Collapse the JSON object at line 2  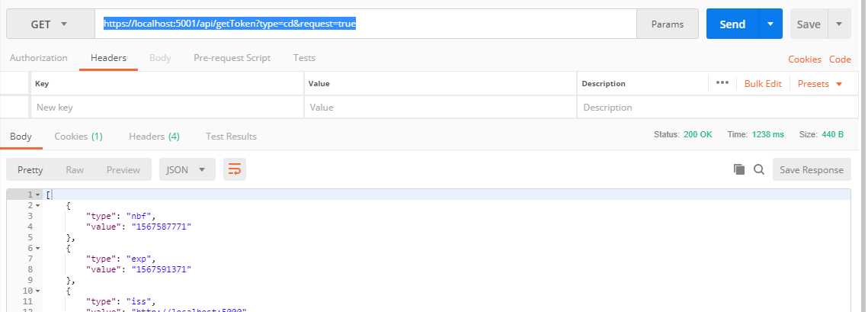pyautogui.click(x=37, y=206)
